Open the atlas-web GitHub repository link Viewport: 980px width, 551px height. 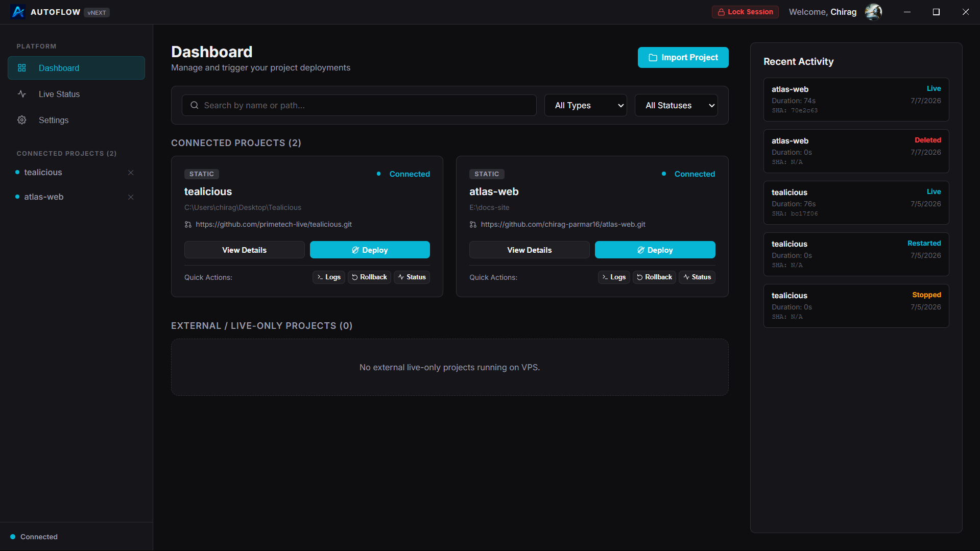[x=563, y=225]
